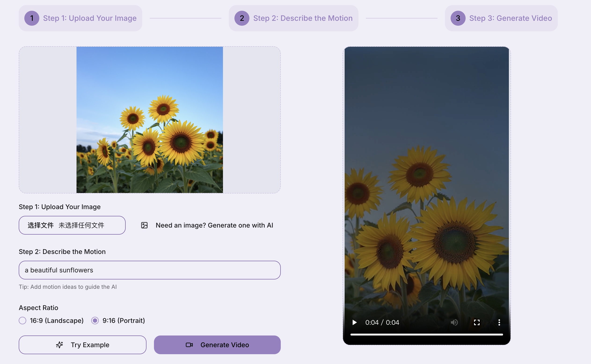This screenshot has height=364, width=591.
Task: Click the Try Example button
Action: 82,345
